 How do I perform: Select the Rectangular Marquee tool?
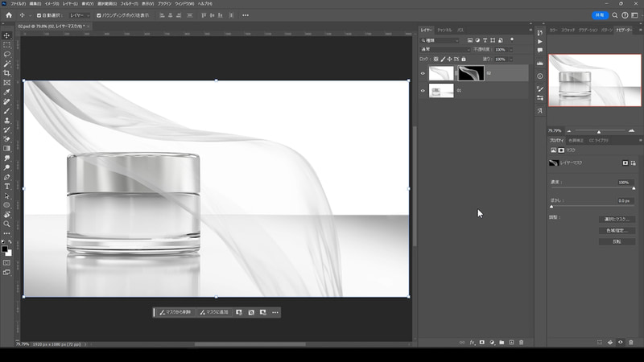(7, 45)
